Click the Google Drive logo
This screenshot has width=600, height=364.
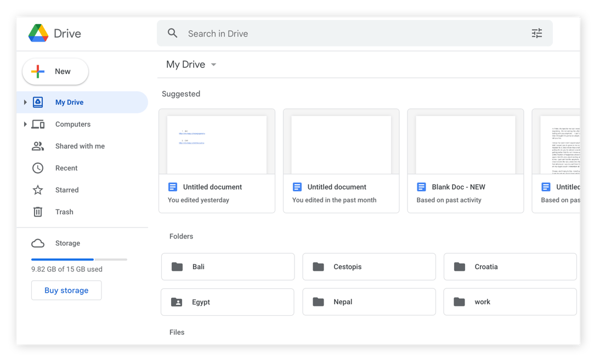pos(38,33)
